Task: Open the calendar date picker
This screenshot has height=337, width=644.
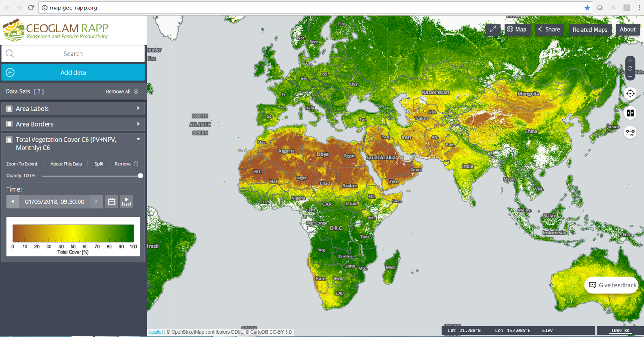Action: pos(111,202)
